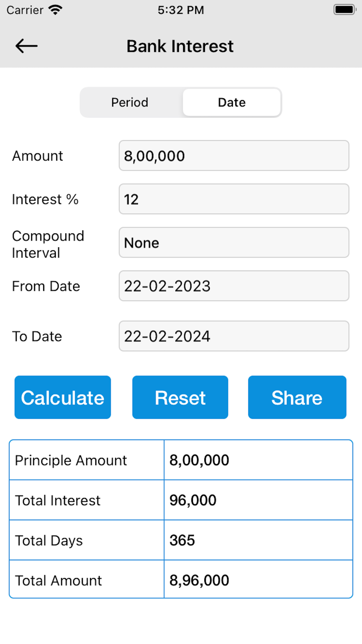Viewport: 362px width, 644px height.
Task: Edit the Interest % field
Action: click(234, 199)
